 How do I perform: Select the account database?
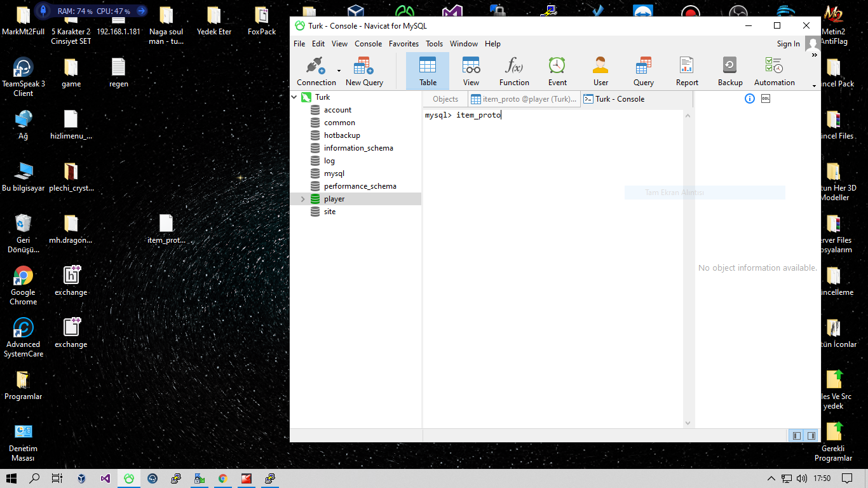(x=337, y=110)
